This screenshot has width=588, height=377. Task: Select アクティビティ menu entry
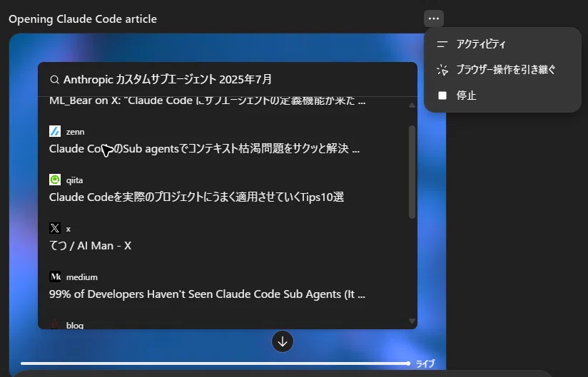502,43
